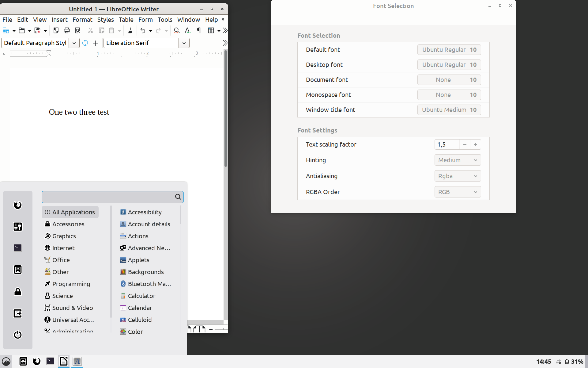Toggle Print Preview in Writer toolbar
588x368 pixels.
point(77,30)
